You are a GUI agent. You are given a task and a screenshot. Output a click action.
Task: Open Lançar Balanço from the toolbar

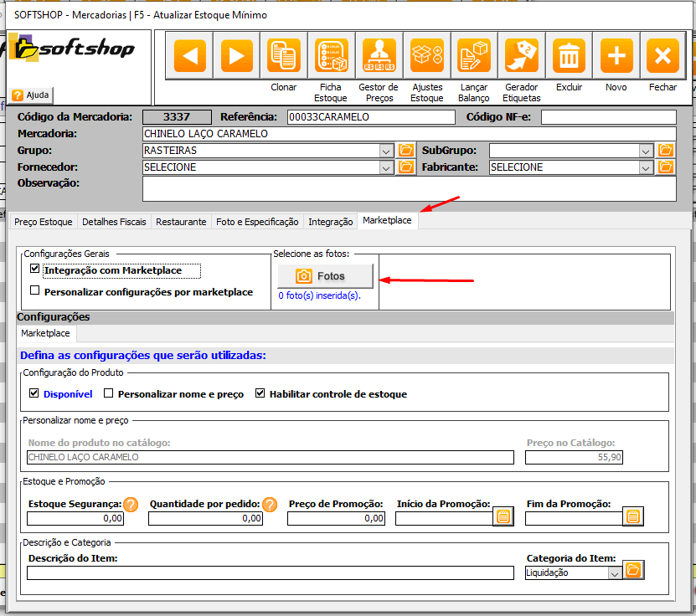click(x=474, y=56)
